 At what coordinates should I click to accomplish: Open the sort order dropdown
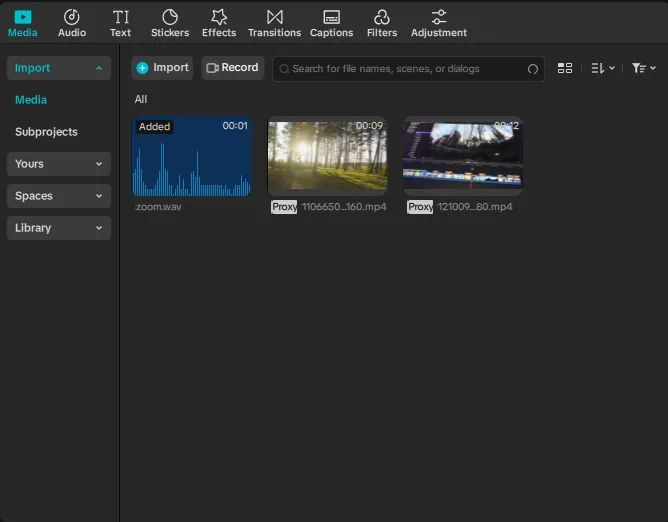[602, 68]
